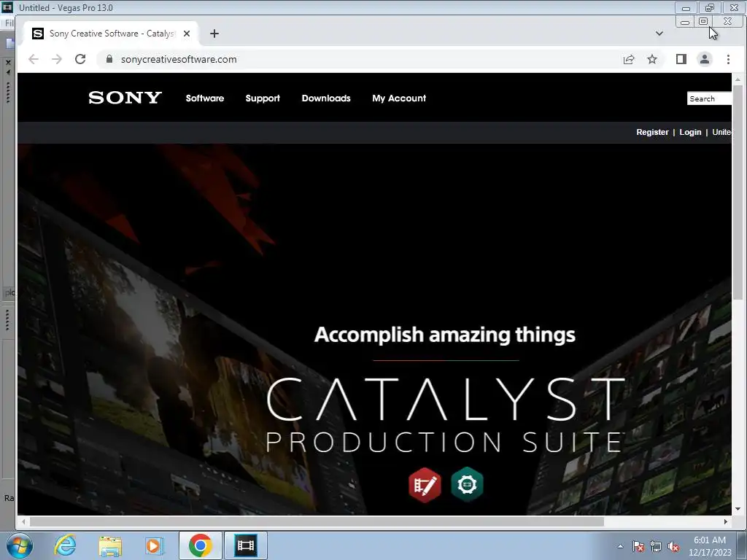Image resolution: width=747 pixels, height=560 pixels.
Task: Close the Vegas Pro docked panel X
Action: tap(8, 63)
